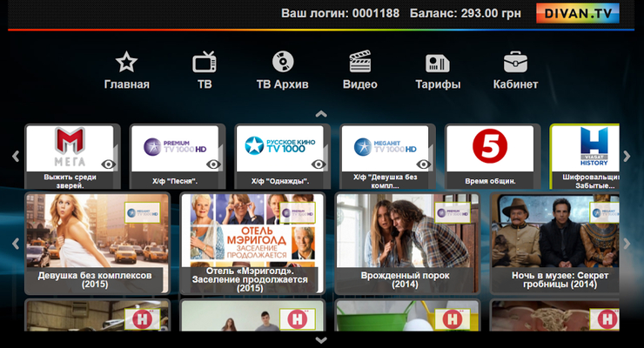Collapse section with the up chevron
The image size is (644, 348).
321,114
